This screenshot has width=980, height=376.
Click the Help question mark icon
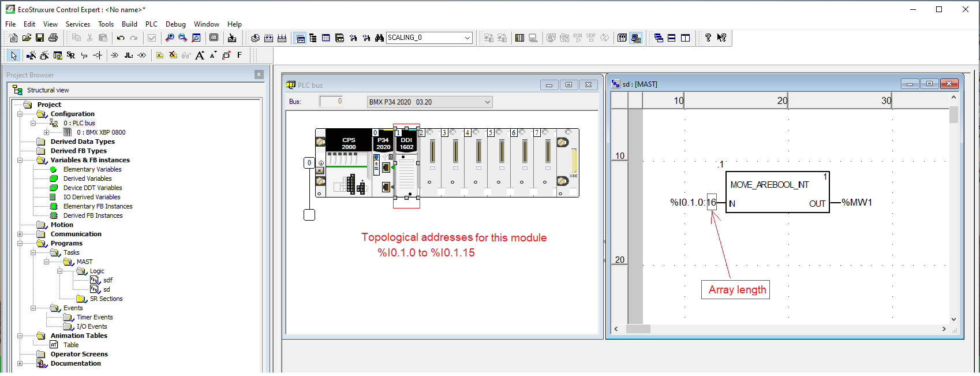pos(708,38)
